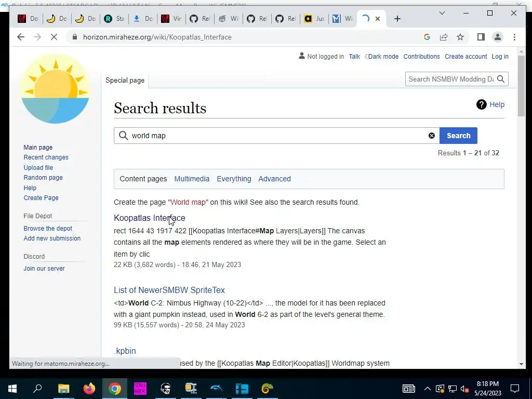Open the pink Scrubber app on taskbar

click(x=140, y=389)
